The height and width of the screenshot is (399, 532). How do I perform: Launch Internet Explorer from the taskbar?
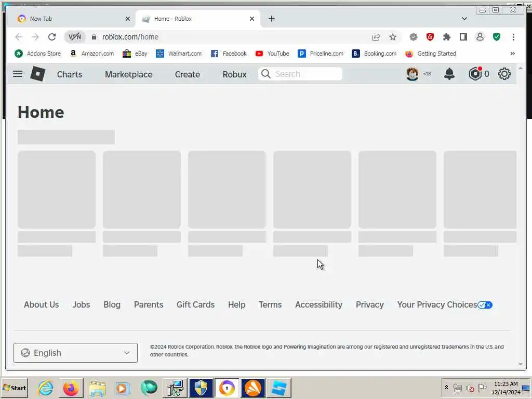(46, 388)
